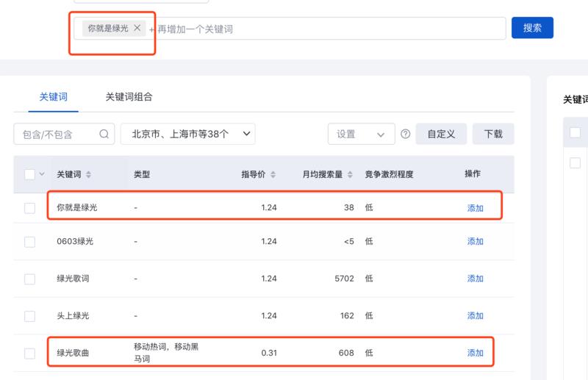The image size is (588, 380).
Task: Click 添加 for the 头上绿光 row
Action: pos(475,315)
